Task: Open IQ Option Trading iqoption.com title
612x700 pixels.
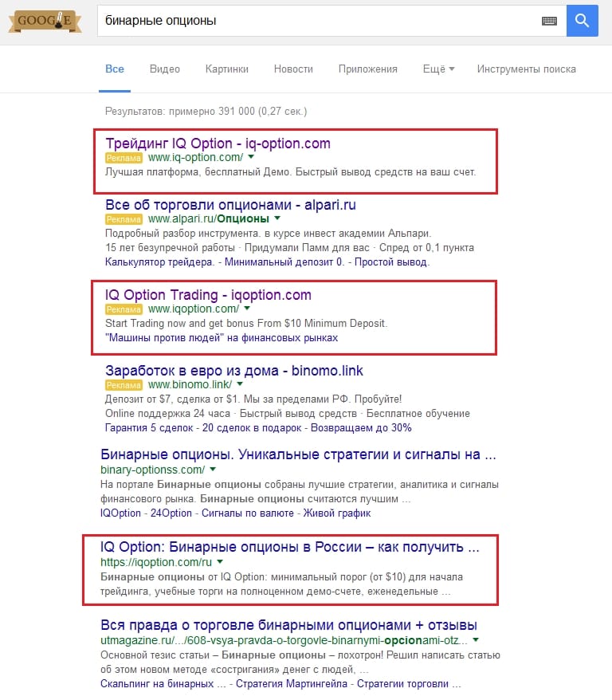Action: [208, 295]
